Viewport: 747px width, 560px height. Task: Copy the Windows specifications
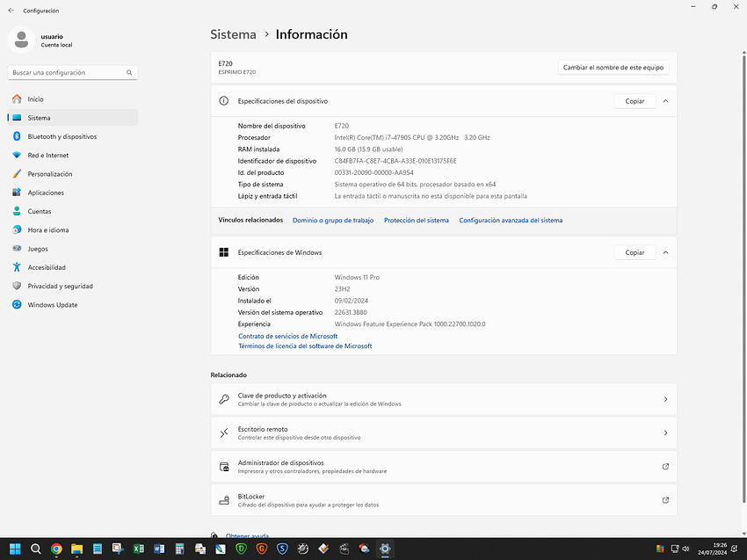point(635,252)
